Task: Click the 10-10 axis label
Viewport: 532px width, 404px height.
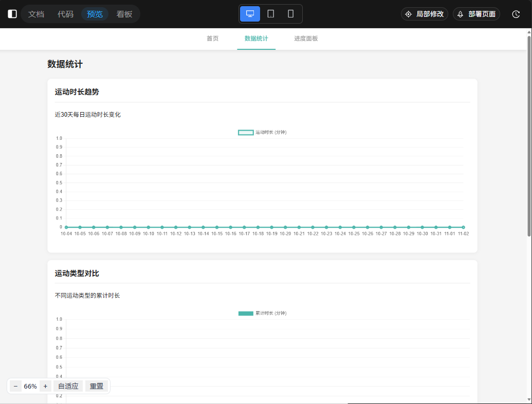Action: click(x=148, y=234)
